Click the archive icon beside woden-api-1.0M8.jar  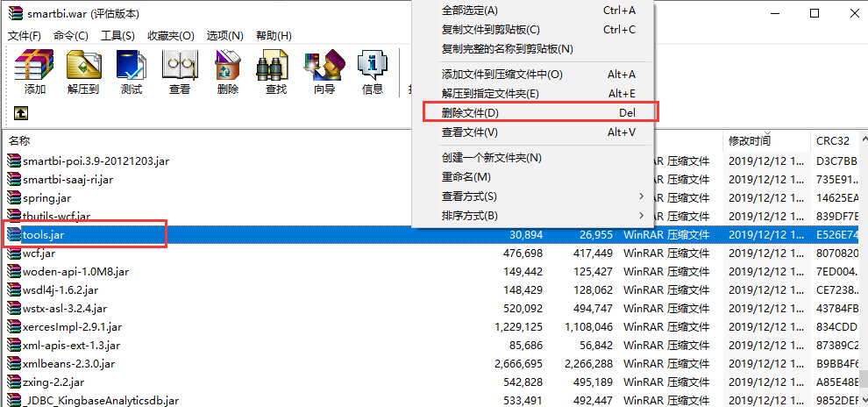[13, 271]
